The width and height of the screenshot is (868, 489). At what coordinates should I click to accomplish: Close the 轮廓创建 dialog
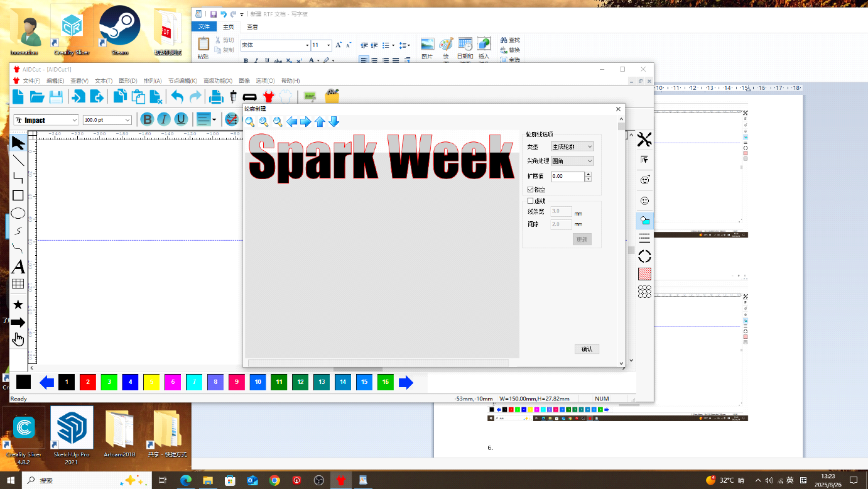tap(618, 109)
